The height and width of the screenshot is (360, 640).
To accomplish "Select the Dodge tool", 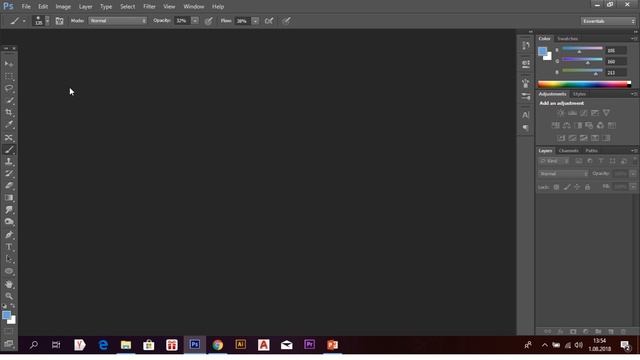I will [9, 222].
